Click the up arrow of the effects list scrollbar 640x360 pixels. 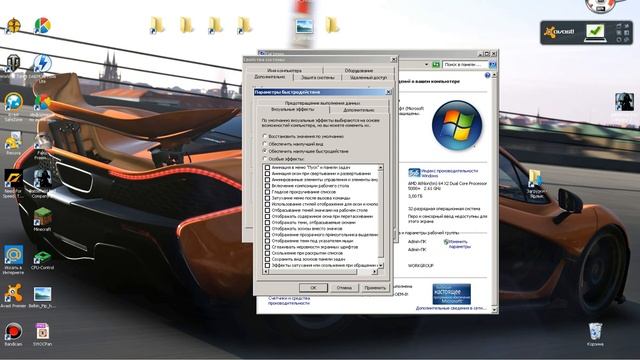pyautogui.click(x=380, y=167)
